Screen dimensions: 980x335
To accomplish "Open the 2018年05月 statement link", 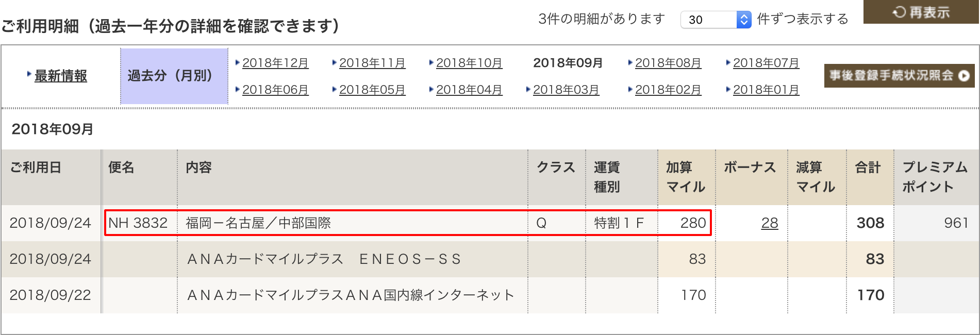I will (x=372, y=90).
